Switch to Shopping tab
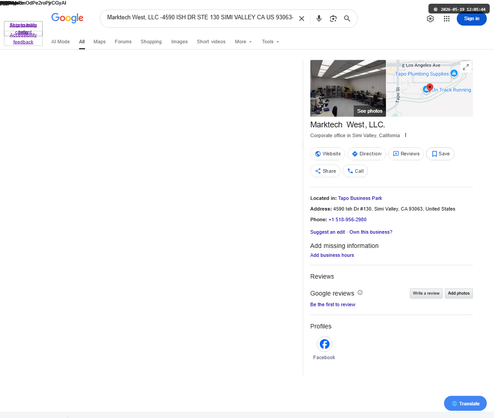The image size is (500, 418). click(151, 42)
